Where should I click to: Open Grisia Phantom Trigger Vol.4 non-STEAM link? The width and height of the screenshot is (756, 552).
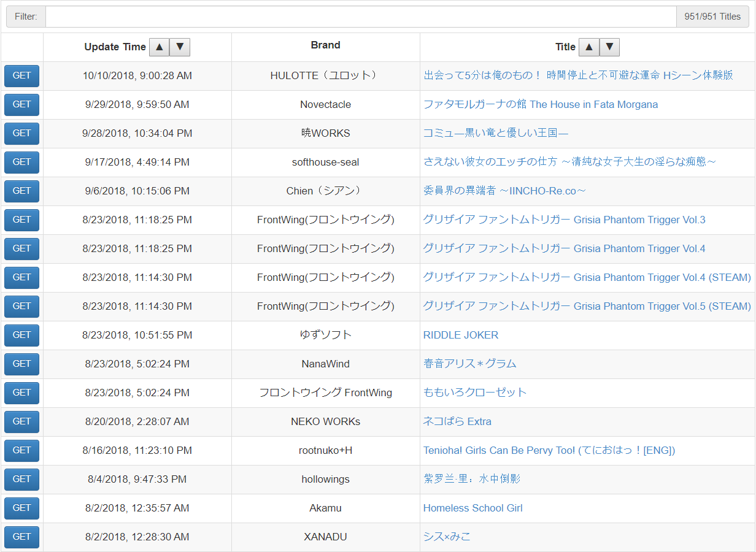tap(565, 248)
